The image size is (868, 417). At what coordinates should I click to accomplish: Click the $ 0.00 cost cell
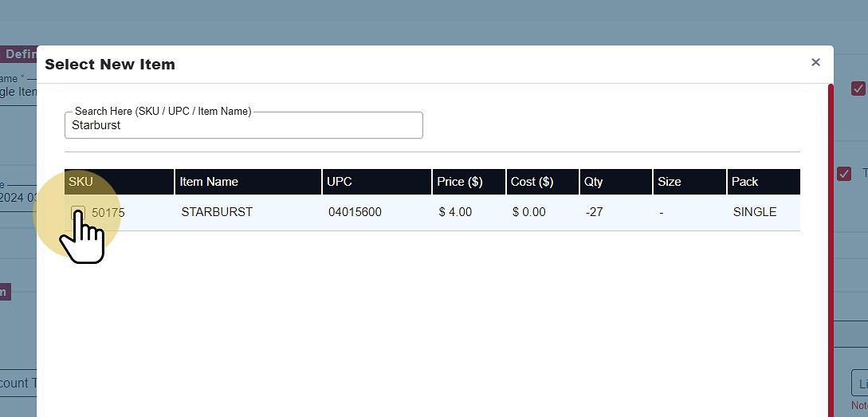coord(529,212)
